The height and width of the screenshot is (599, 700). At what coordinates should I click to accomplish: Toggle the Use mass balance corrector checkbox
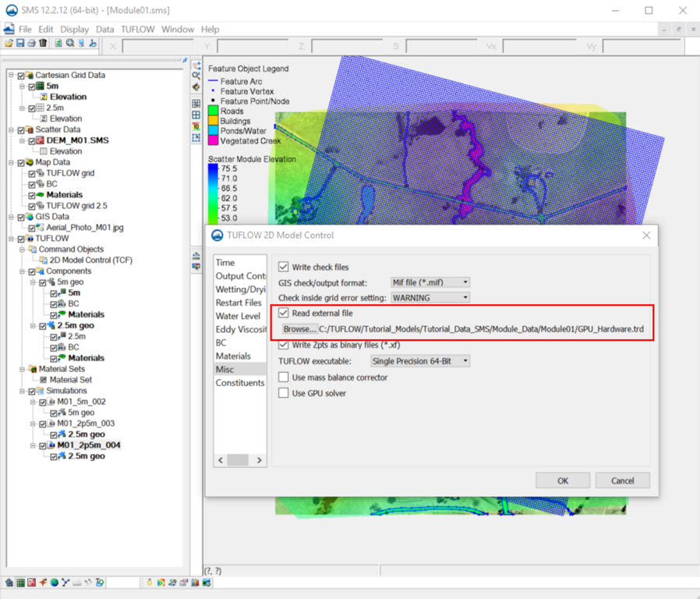[x=284, y=377]
